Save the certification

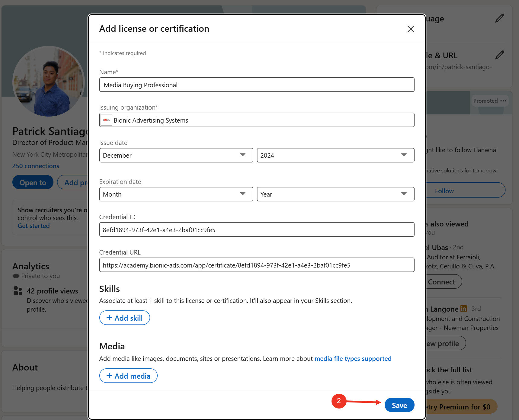(x=399, y=405)
